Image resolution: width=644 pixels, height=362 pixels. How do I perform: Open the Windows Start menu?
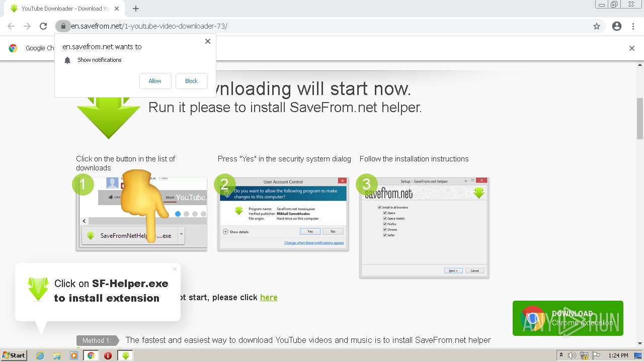point(14,355)
